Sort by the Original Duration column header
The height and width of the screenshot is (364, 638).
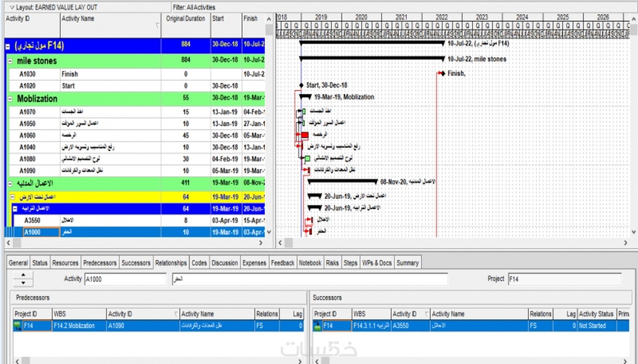(x=186, y=25)
